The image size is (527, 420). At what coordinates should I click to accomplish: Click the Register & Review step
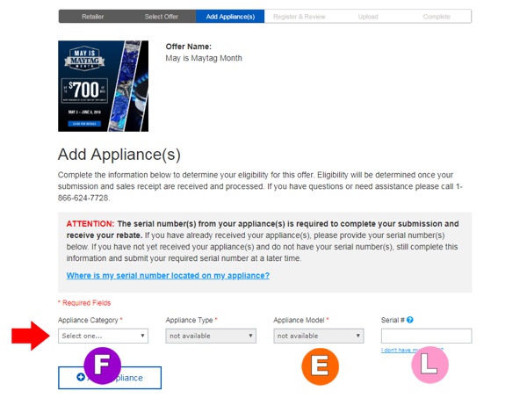point(300,17)
